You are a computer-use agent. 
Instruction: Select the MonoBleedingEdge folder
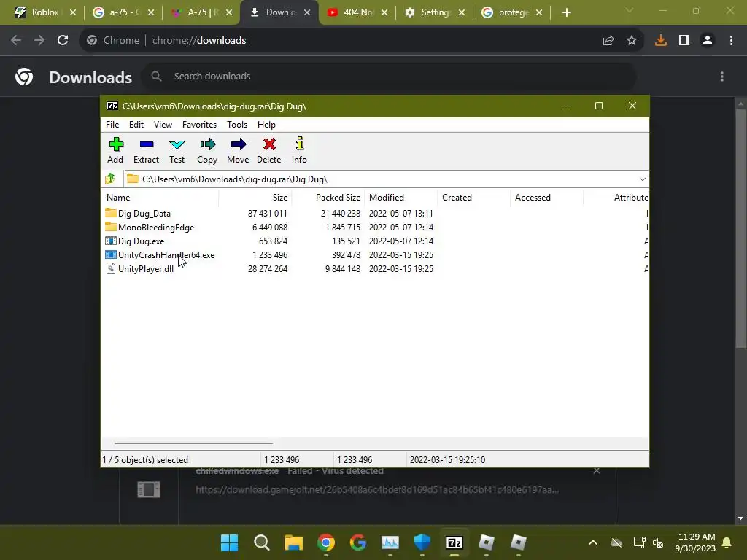(x=150, y=227)
